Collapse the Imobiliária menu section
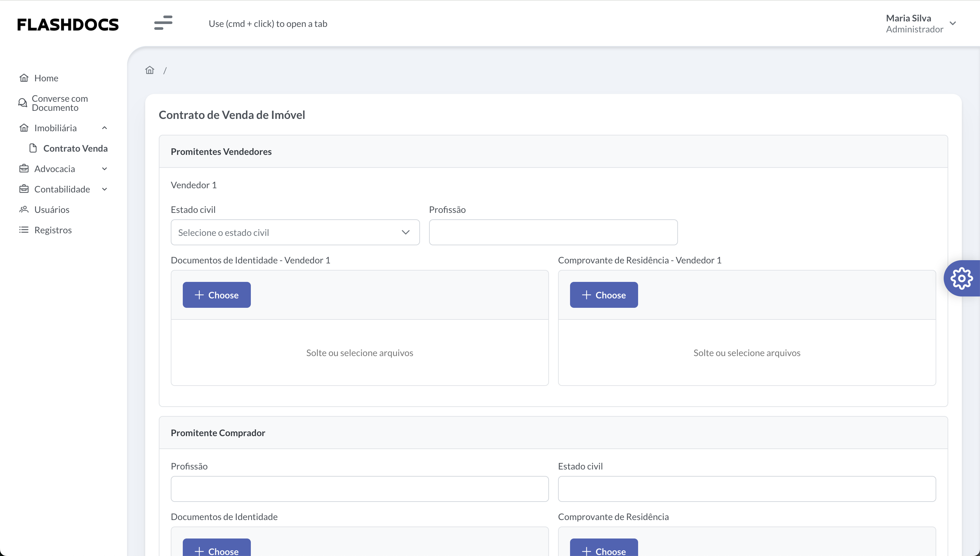Image resolution: width=980 pixels, height=556 pixels. (104, 128)
